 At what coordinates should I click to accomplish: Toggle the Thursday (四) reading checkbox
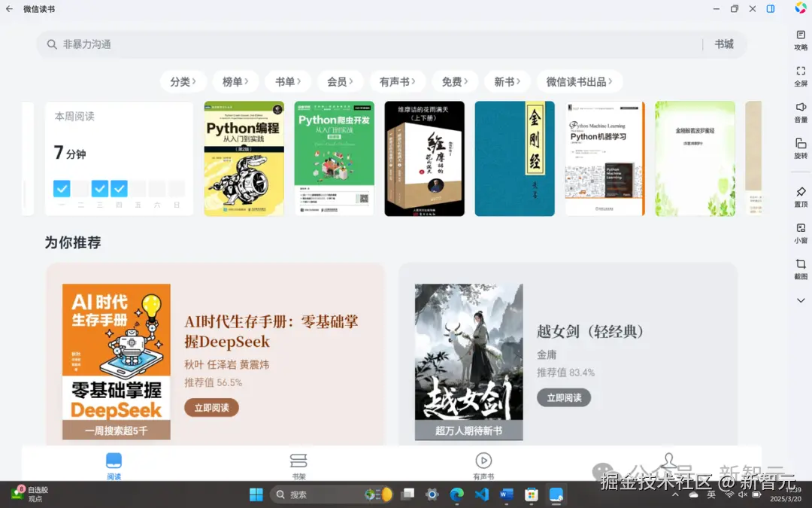(119, 189)
